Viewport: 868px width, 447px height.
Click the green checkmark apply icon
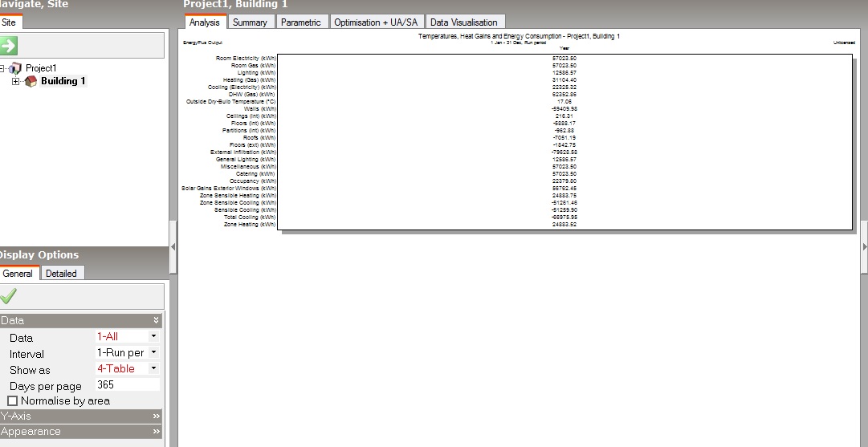8,296
